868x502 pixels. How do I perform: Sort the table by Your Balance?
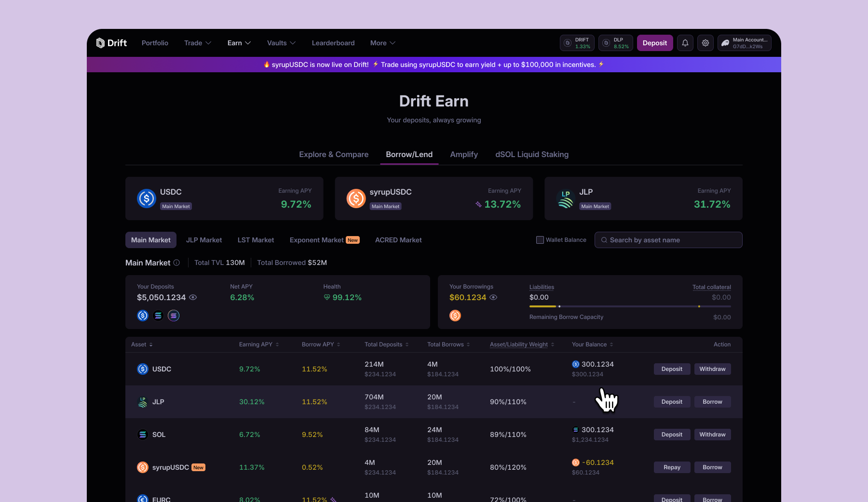[593, 344]
